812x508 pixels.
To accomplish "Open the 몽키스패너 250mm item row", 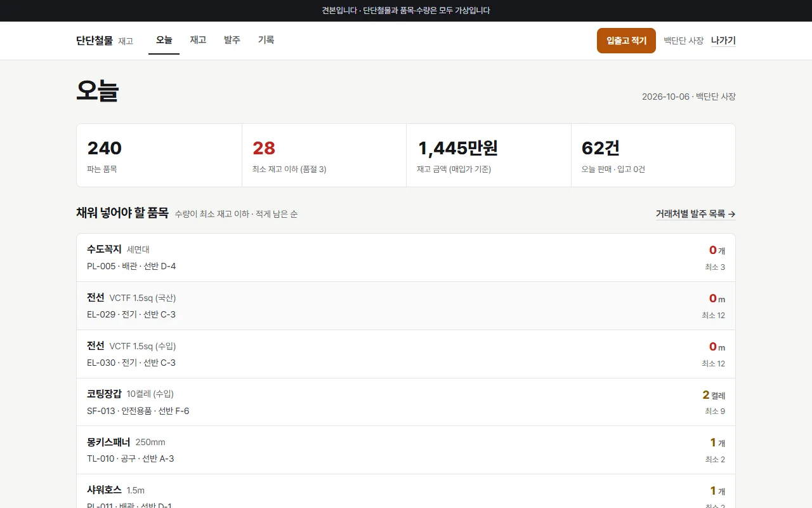I will pyautogui.click(x=406, y=450).
